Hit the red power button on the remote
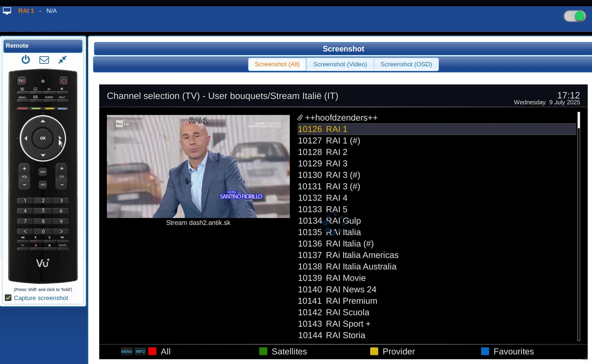 tap(63, 81)
